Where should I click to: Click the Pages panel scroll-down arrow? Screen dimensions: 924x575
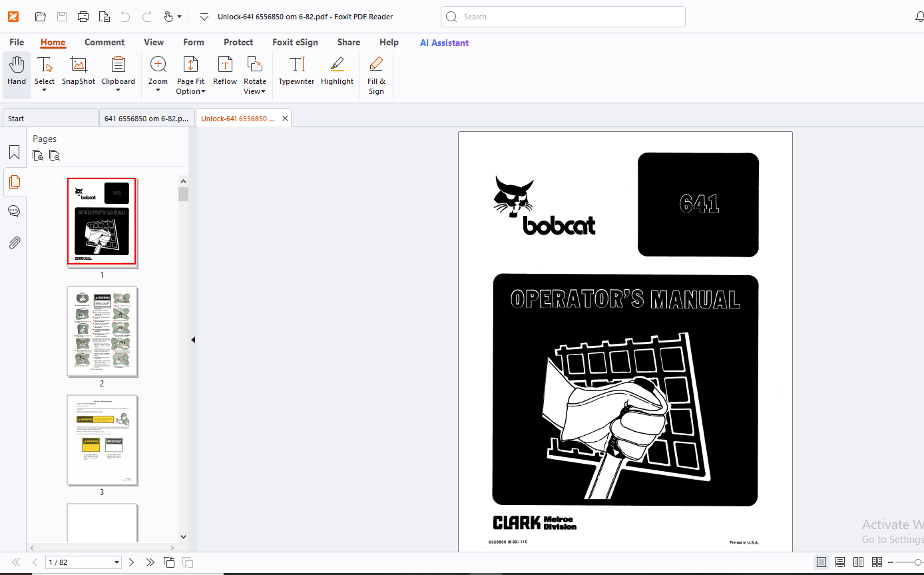pos(183,536)
